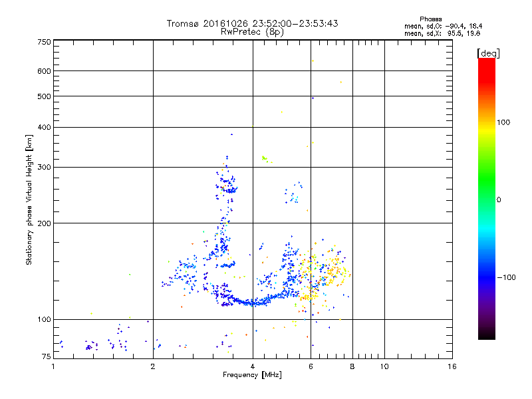Image resolution: width=532 pixels, height=399 pixels.
Task: Click 'Stationary phase Virtual Height [km]' axis label
Action: coord(29,199)
